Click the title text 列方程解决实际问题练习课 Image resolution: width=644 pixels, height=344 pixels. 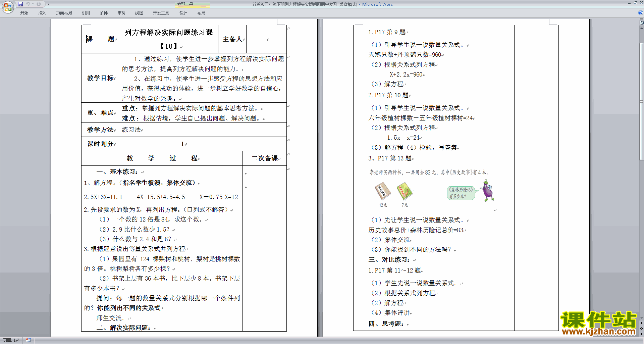coord(169,33)
